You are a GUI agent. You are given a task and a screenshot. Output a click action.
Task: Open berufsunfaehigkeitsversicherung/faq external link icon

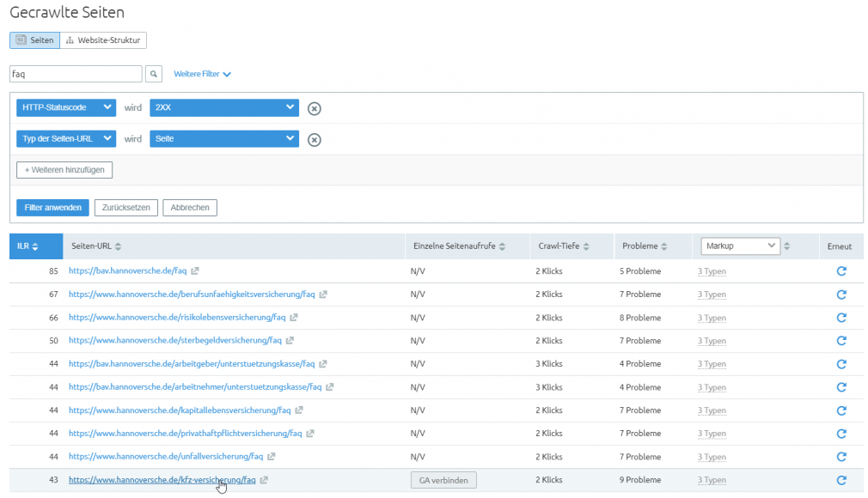[x=323, y=295]
